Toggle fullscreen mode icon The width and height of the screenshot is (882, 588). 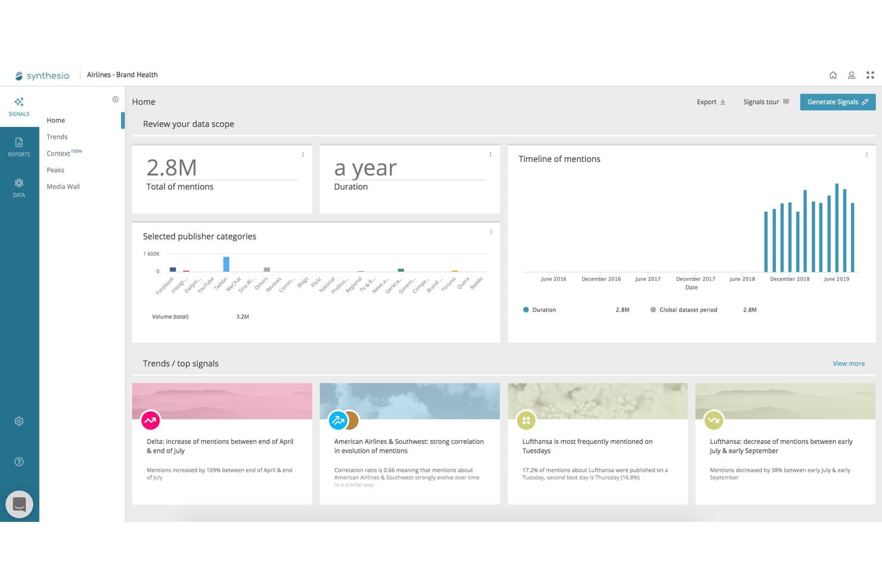(x=870, y=75)
